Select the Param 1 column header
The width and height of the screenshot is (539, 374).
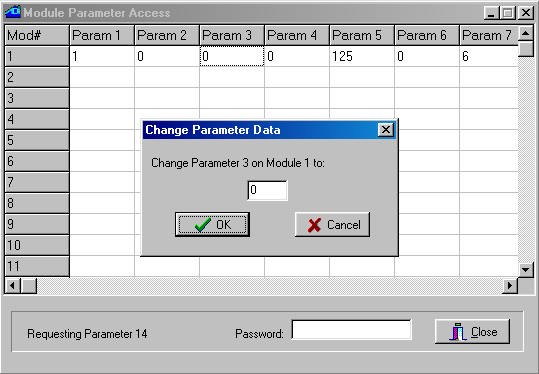pyautogui.click(x=102, y=35)
